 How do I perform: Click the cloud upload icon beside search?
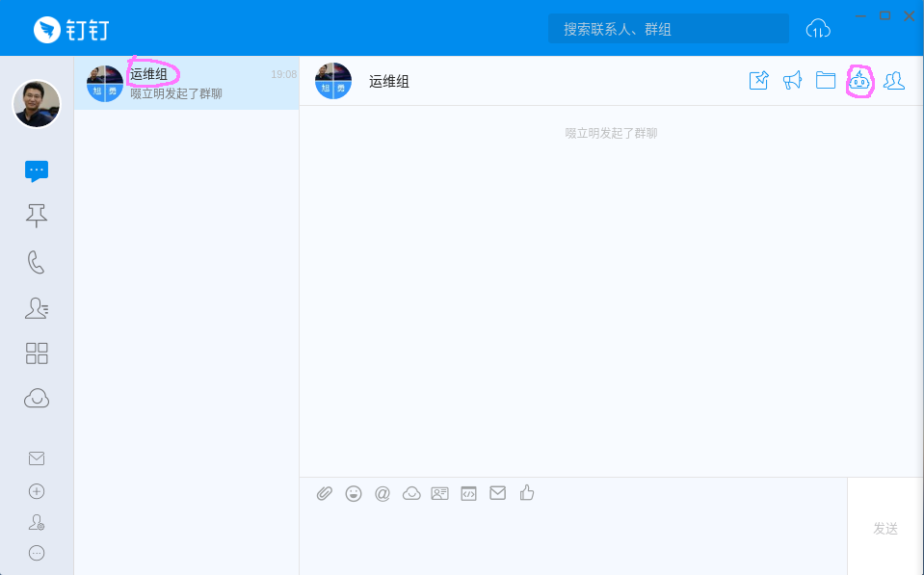click(817, 29)
